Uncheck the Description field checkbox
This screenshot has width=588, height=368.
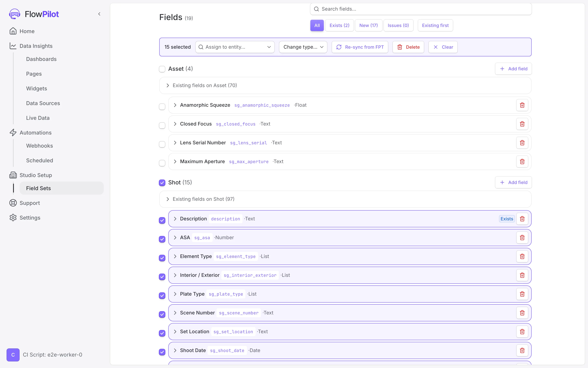(x=162, y=220)
